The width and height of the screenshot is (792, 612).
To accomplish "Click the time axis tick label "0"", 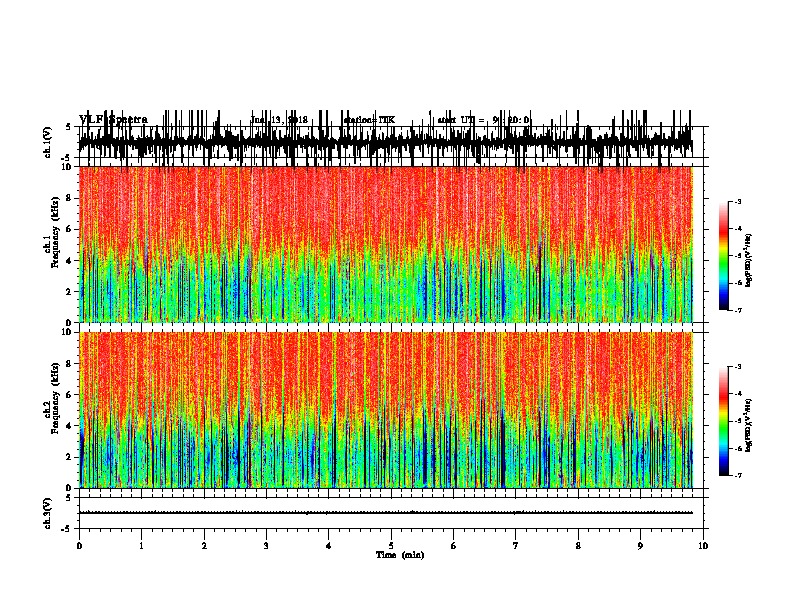I will point(79,546).
